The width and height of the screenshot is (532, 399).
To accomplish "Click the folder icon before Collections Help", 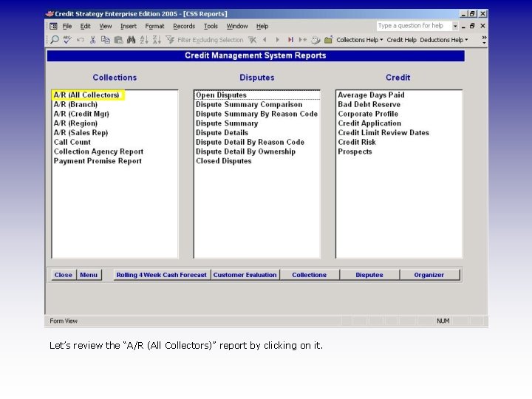I will [x=328, y=40].
